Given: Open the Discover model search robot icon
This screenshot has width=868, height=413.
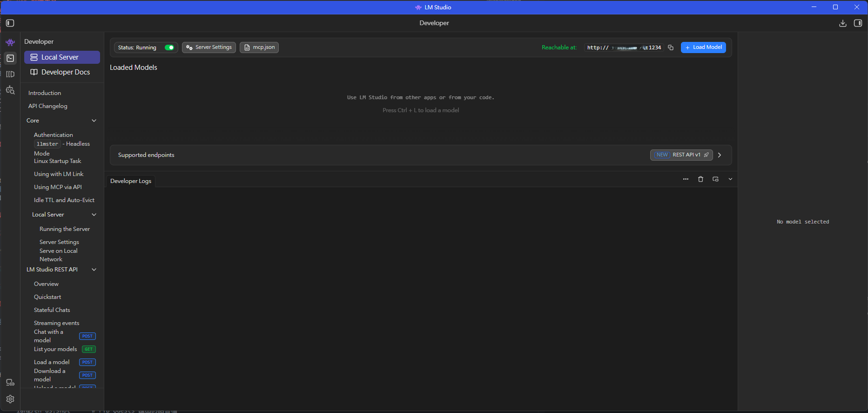Looking at the screenshot, I should (x=10, y=90).
